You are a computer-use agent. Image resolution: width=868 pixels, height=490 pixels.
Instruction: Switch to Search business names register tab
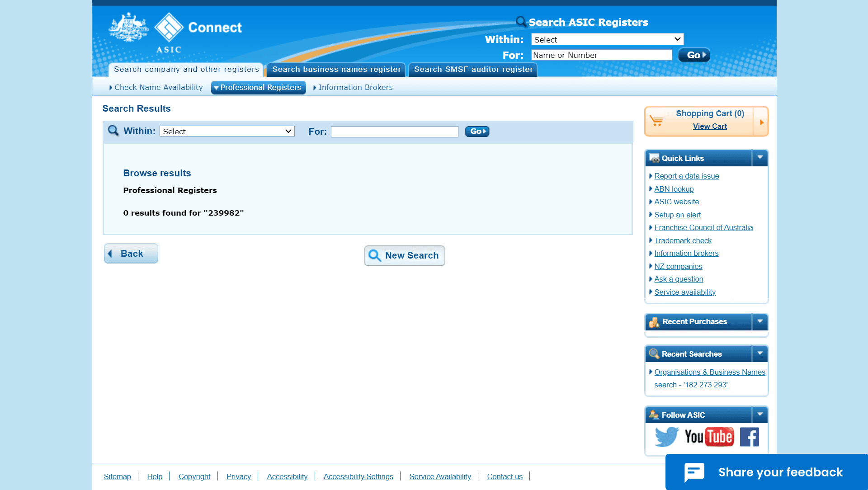tap(336, 70)
